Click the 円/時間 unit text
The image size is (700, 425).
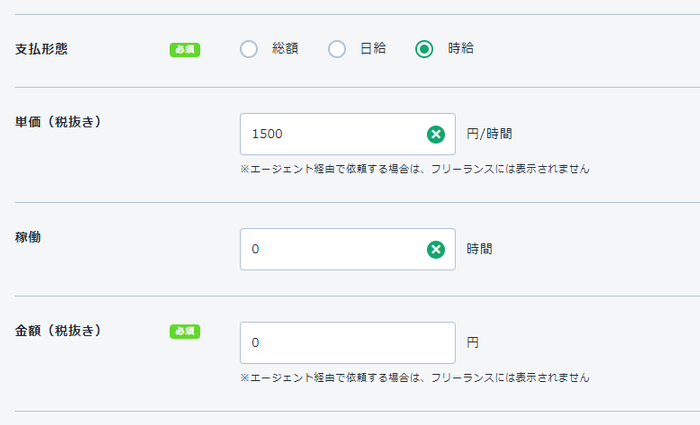(495, 134)
